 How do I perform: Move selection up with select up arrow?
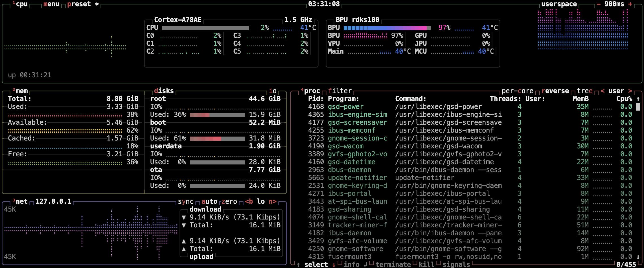click(299, 265)
